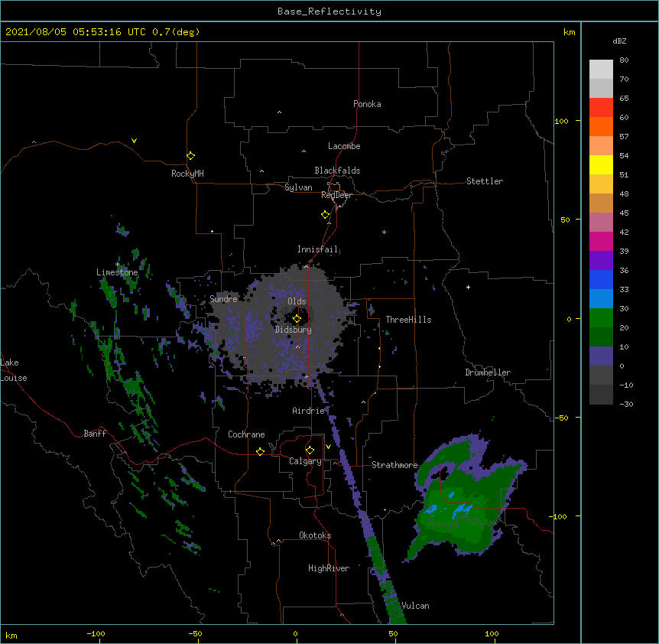Viewport: 659px width, 644px height.
Task: Click the white plus marker north of Drumheller
Action: click(x=468, y=287)
